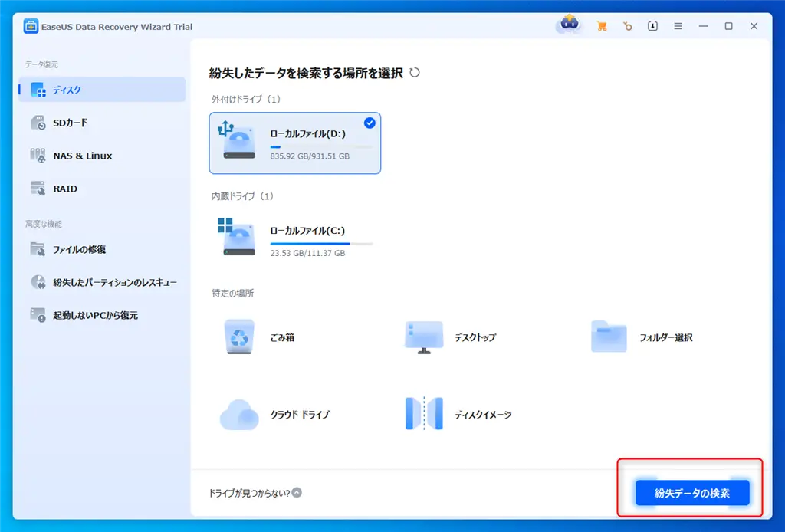Click the support mascot icon in the title bar
The image size is (785, 532).
tap(569, 24)
